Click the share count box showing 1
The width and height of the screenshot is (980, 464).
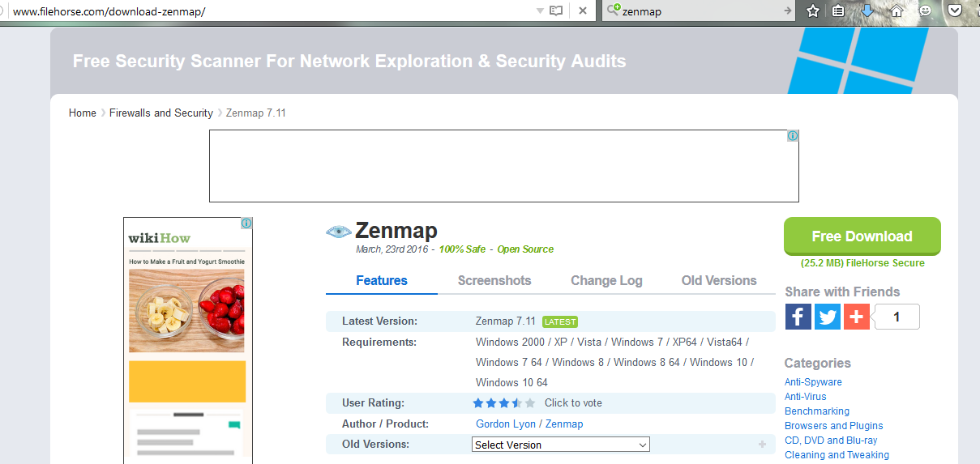pyautogui.click(x=897, y=317)
